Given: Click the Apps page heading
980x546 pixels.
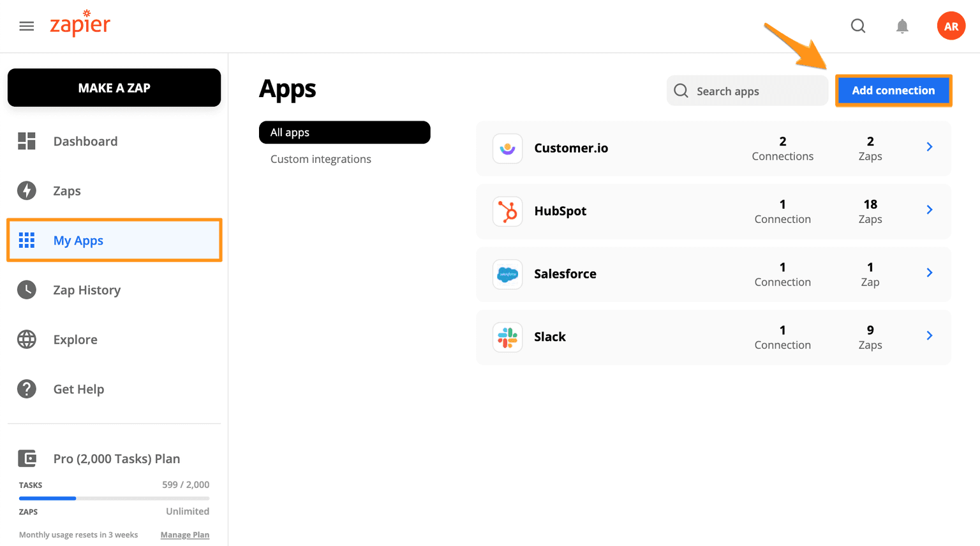Looking at the screenshot, I should (288, 89).
